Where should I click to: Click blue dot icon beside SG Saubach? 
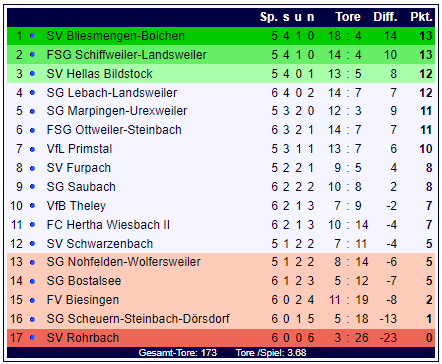[x=32, y=187]
